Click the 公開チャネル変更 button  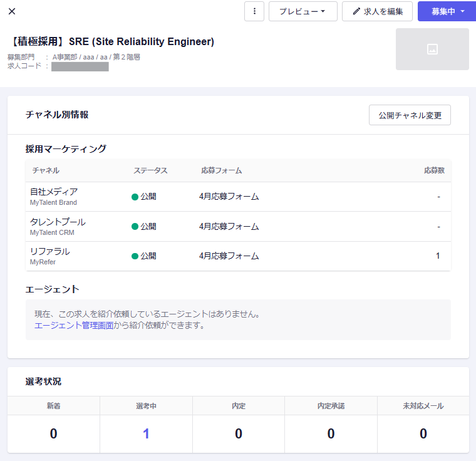click(410, 115)
